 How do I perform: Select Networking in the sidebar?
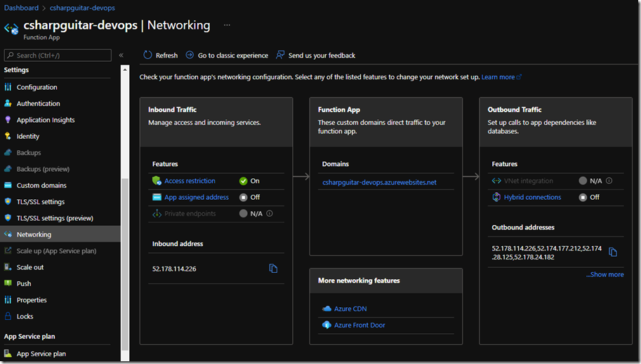click(x=60, y=234)
